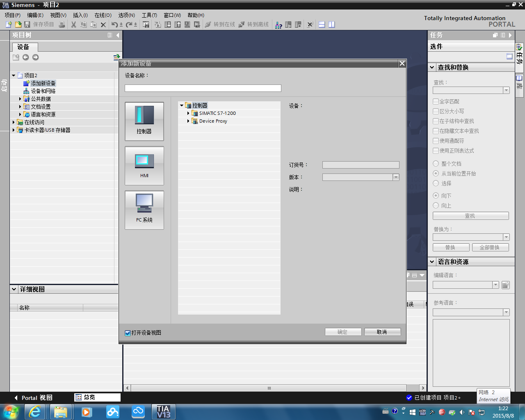The image size is (525, 420).
Task: Click the Windows Start orb
Action: [x=11, y=412]
